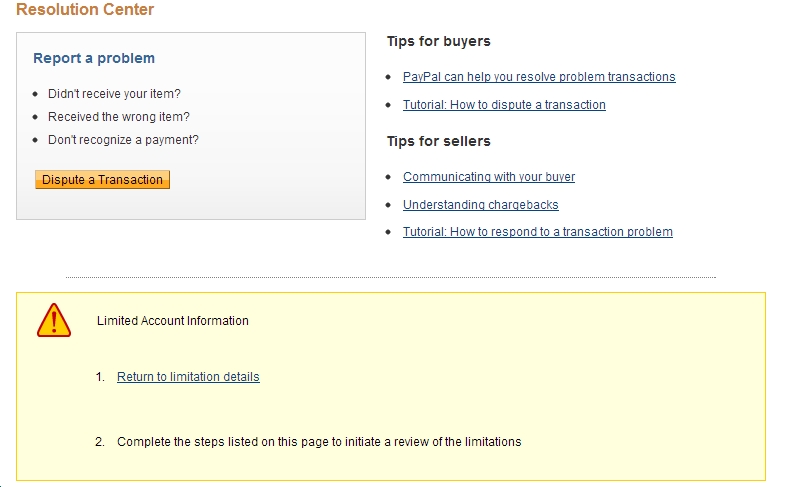Open the 'Understanding chargebacks' link

pos(481,205)
